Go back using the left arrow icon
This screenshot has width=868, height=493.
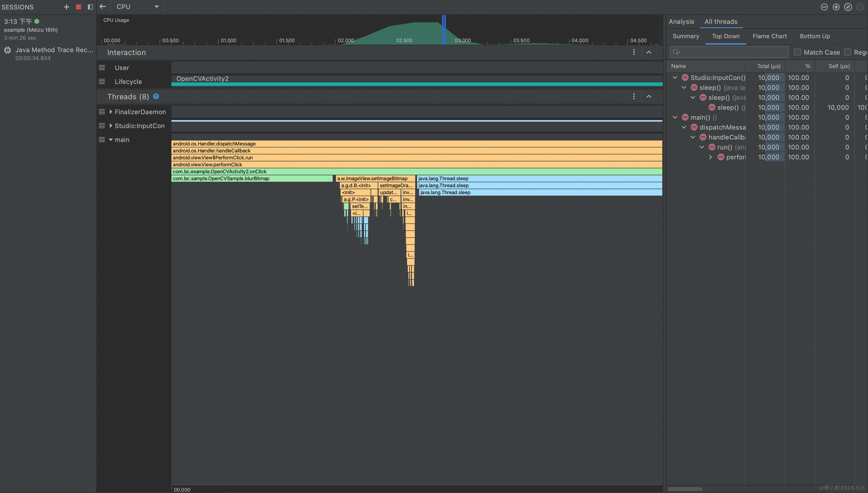pos(103,6)
